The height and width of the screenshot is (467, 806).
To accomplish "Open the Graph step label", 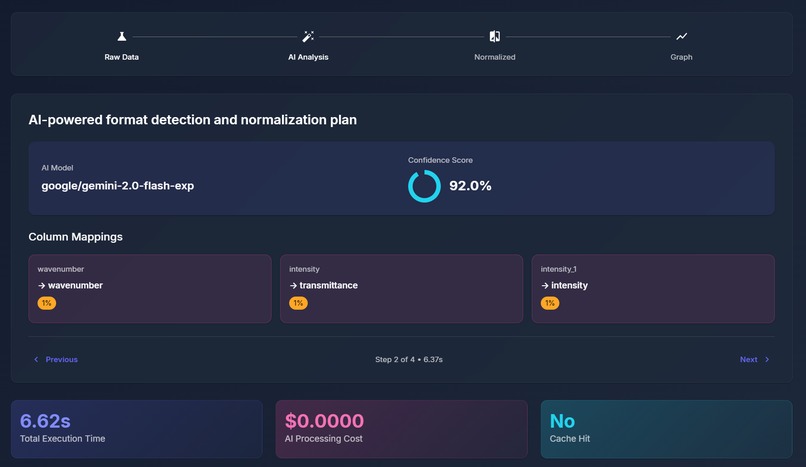I will click(x=681, y=57).
